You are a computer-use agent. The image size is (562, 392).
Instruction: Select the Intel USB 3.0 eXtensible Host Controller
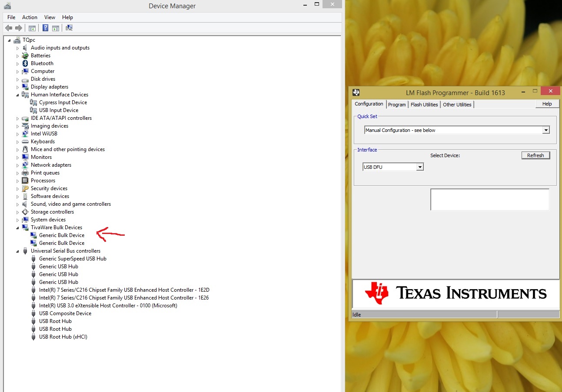point(108,306)
